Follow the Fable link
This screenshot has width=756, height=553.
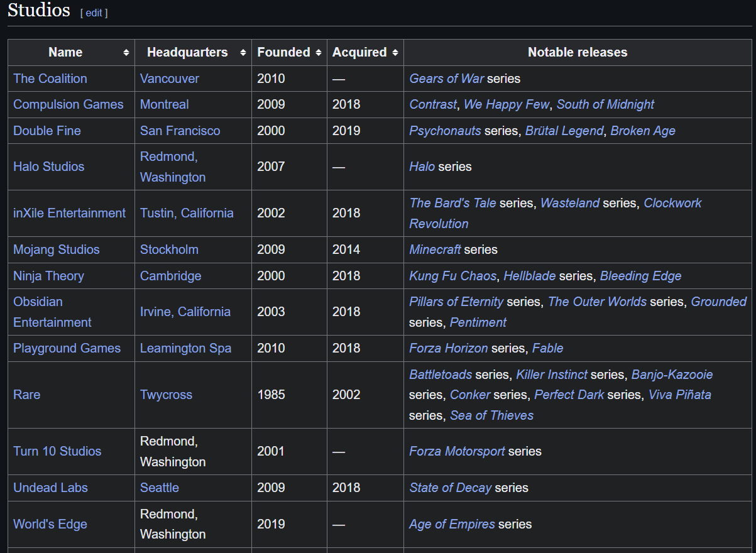[x=548, y=348]
